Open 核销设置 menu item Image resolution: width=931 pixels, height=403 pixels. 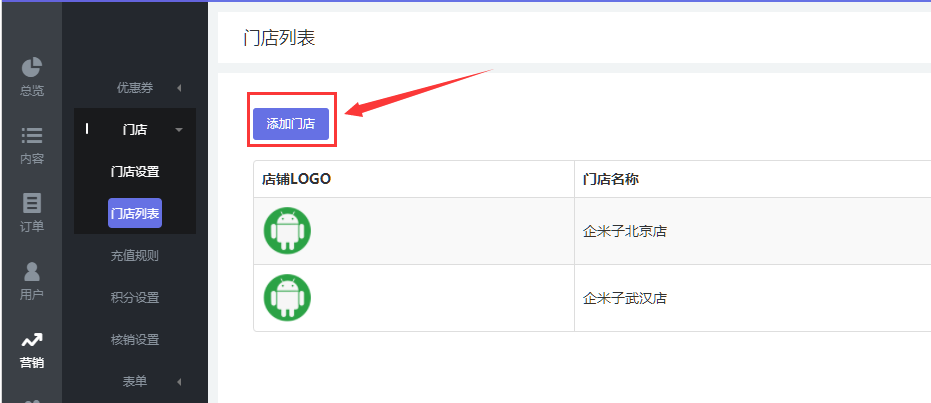pyautogui.click(x=135, y=340)
